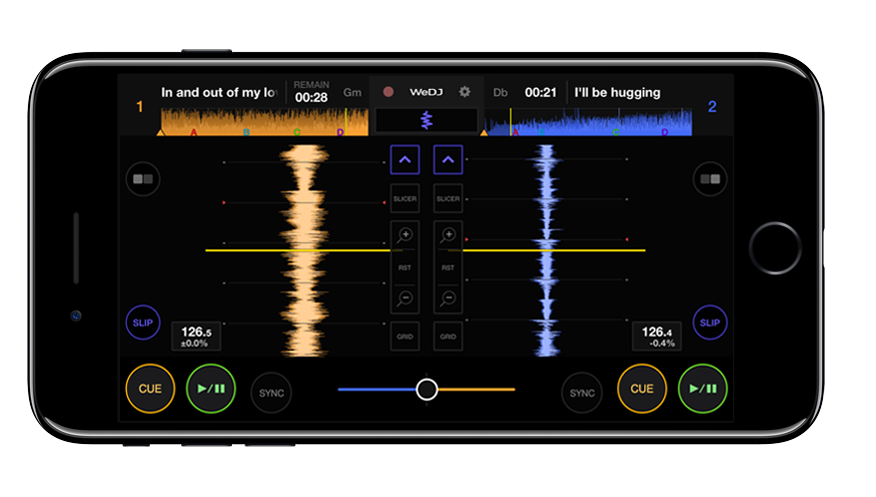The height and width of the screenshot is (497, 876).
Task: Enable SYNC on deck 1
Action: 271,393
